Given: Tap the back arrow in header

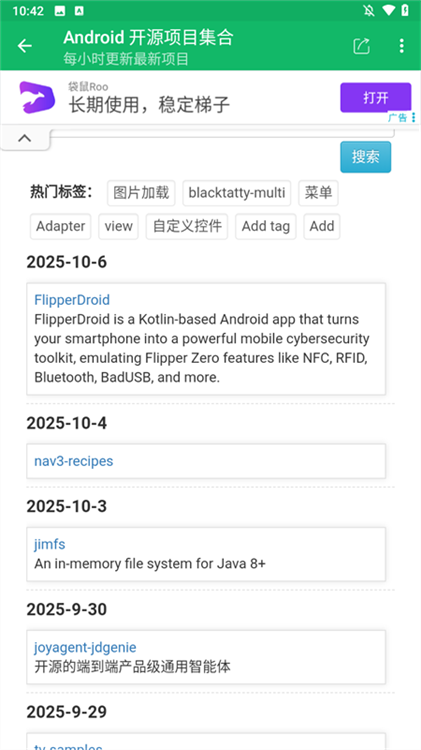Looking at the screenshot, I should coord(24,46).
